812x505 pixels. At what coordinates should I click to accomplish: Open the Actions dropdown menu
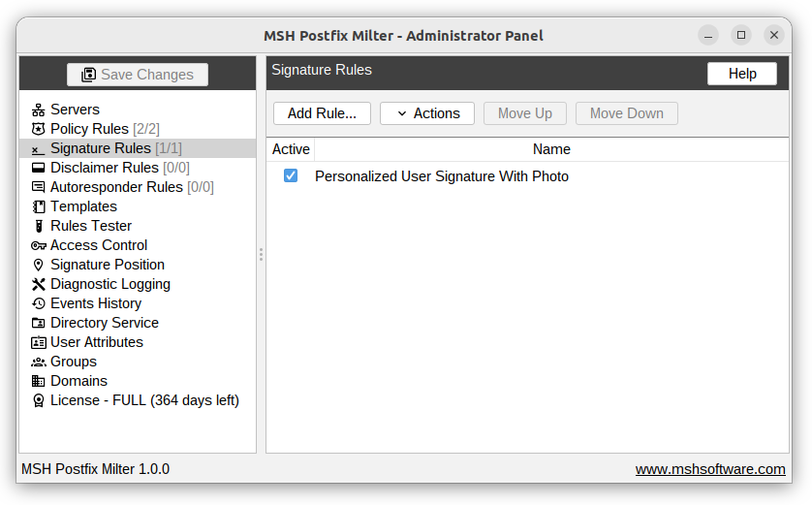pyautogui.click(x=427, y=113)
